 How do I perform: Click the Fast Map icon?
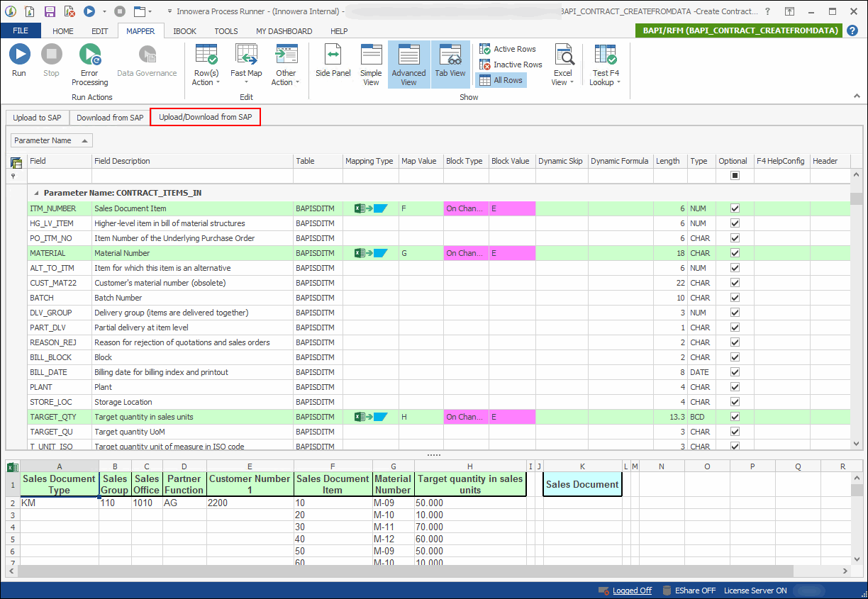pyautogui.click(x=246, y=55)
